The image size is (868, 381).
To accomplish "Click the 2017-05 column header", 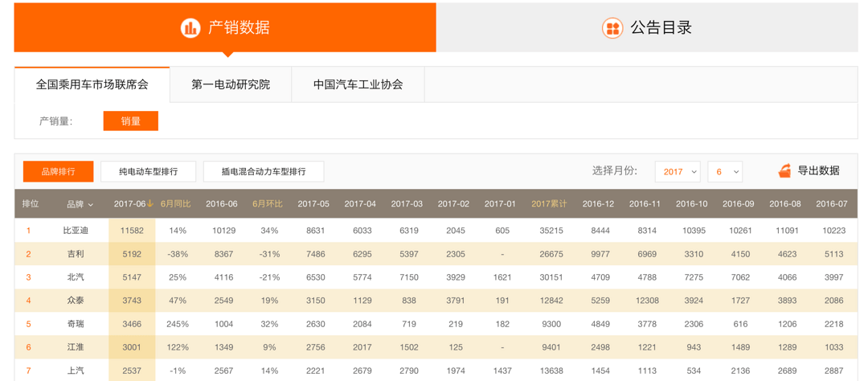I will (x=313, y=204).
